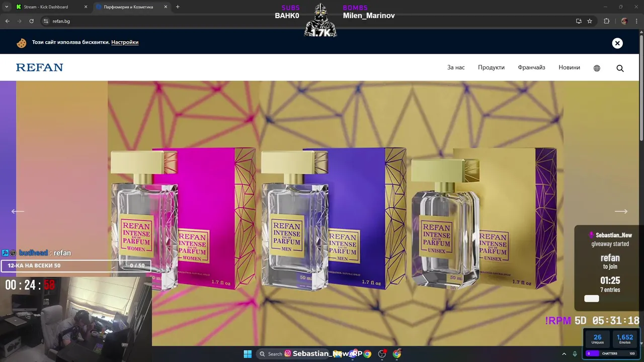
Task: Open the cookie Настройки link
Action: [125, 42]
